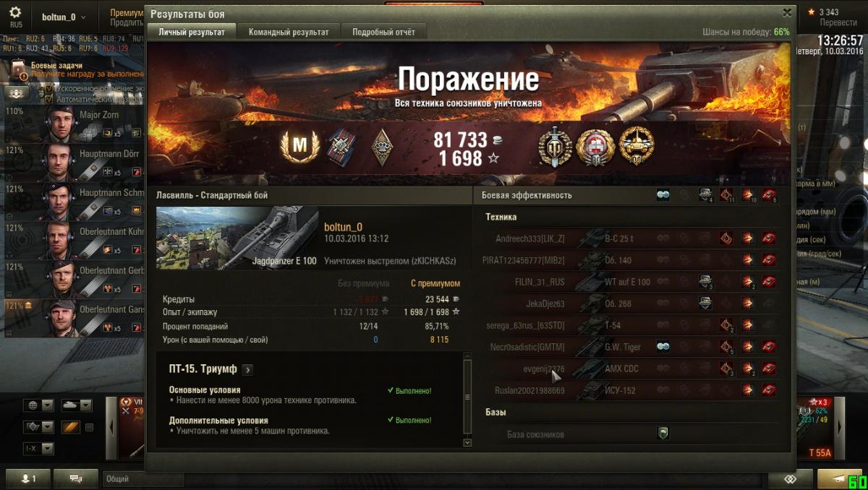The height and width of the screenshot is (490, 868).
Task: Click the mission panel scrollbar down arrow
Action: 467,442
